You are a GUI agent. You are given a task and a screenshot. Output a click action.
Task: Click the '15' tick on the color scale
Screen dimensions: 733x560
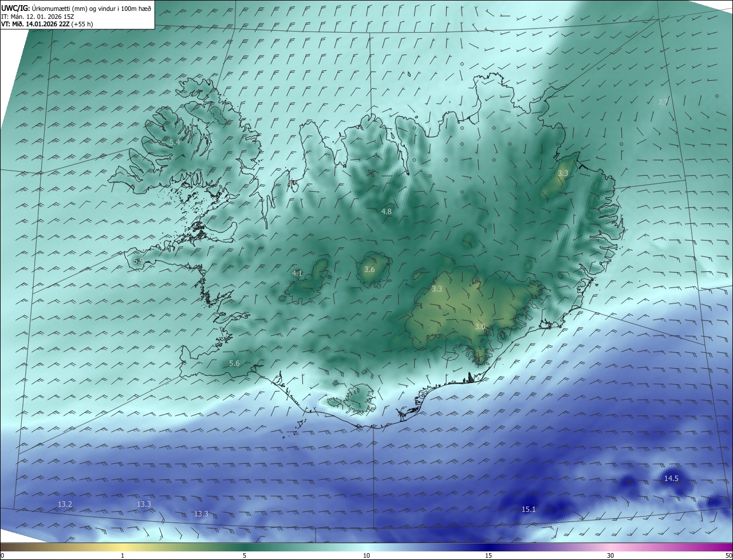488,555
